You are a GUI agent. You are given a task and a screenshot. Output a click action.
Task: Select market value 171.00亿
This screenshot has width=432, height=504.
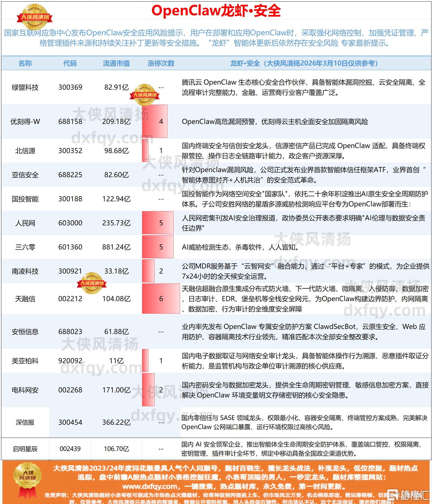tap(117, 390)
